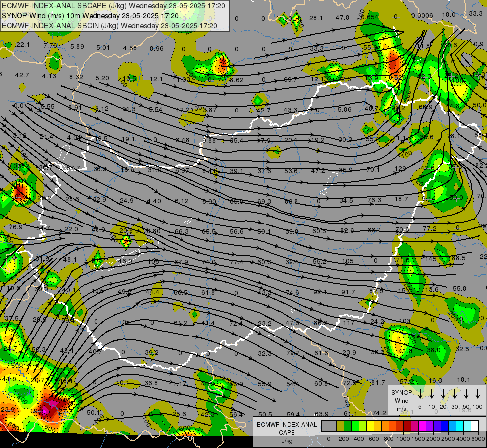The height and width of the screenshot is (448, 487).
Task: Click the map value '55.8'
Action: click(459, 289)
